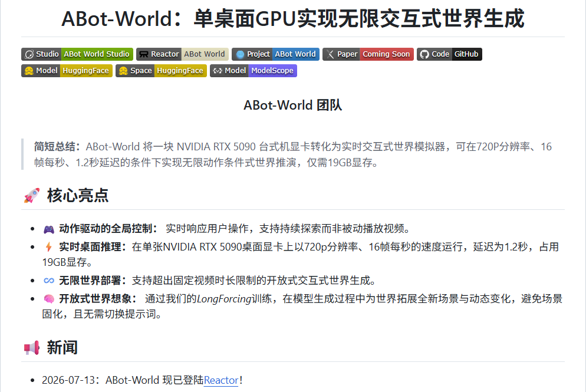Click the emoji icon on the Space HuggingFace badge

pos(123,71)
